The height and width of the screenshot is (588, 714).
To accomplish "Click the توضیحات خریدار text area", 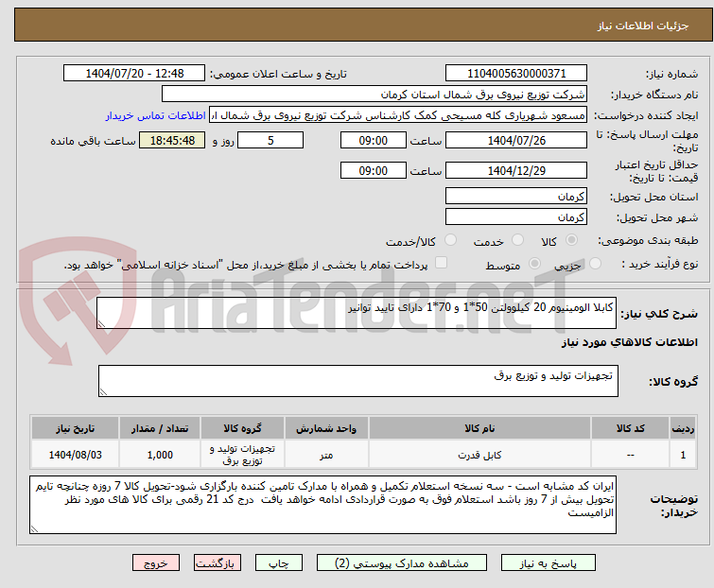I will 322,505.
